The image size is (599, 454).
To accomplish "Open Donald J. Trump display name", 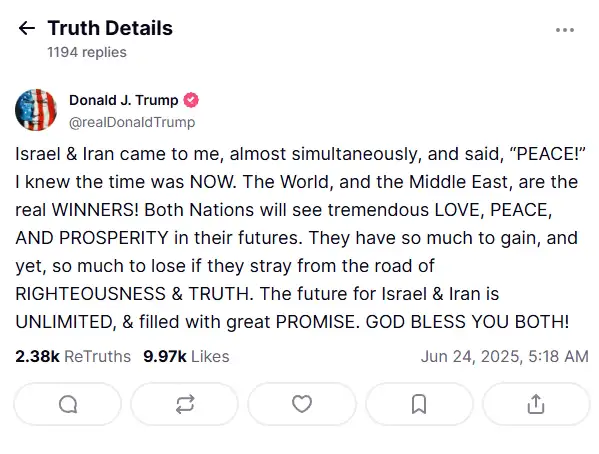I will click(x=123, y=100).
